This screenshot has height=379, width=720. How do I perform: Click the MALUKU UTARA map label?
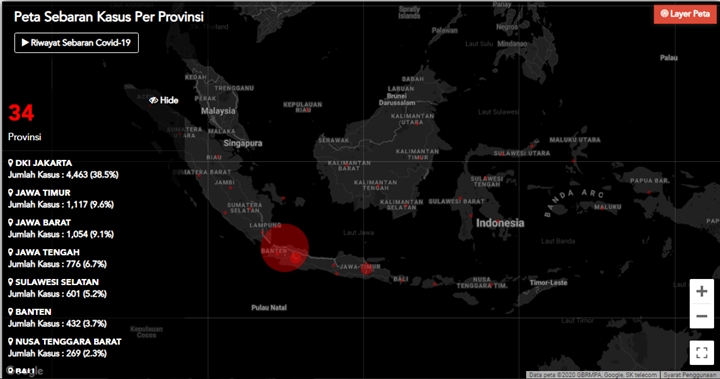[x=575, y=140]
